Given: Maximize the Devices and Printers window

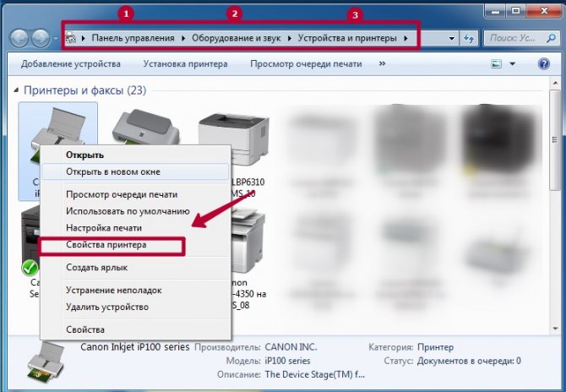Looking at the screenshot, I should (515, 11).
